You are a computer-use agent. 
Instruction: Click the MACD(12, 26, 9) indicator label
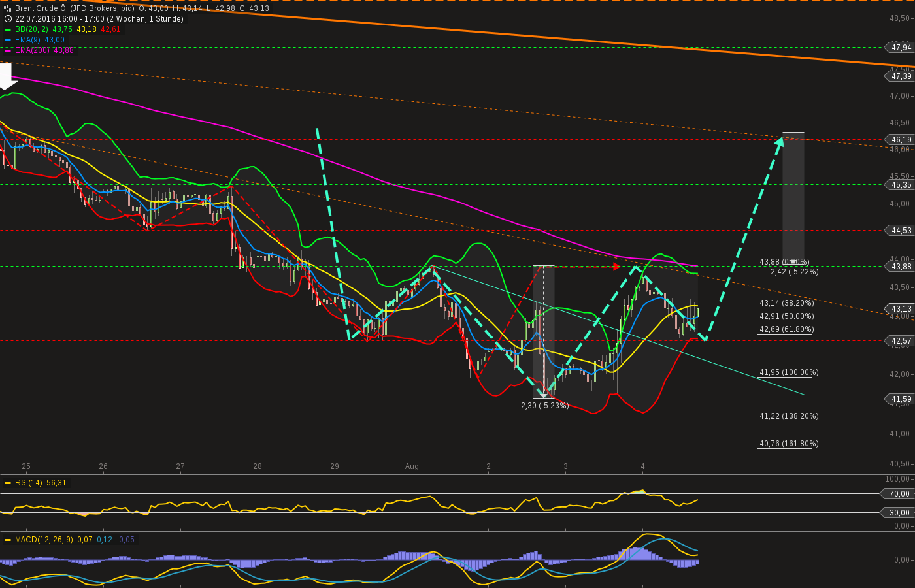44,540
